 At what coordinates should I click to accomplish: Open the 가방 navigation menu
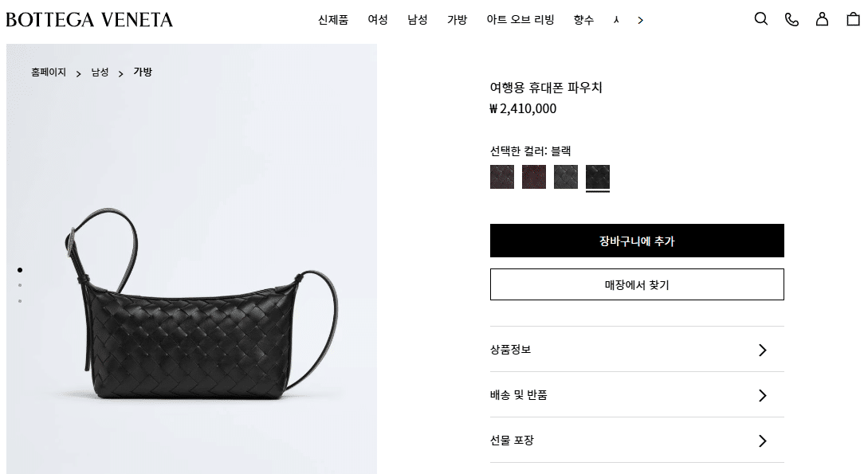pos(458,20)
